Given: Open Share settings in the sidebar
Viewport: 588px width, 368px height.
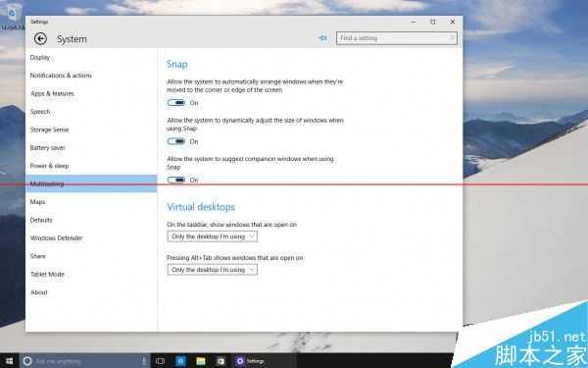Looking at the screenshot, I should pos(91,256).
